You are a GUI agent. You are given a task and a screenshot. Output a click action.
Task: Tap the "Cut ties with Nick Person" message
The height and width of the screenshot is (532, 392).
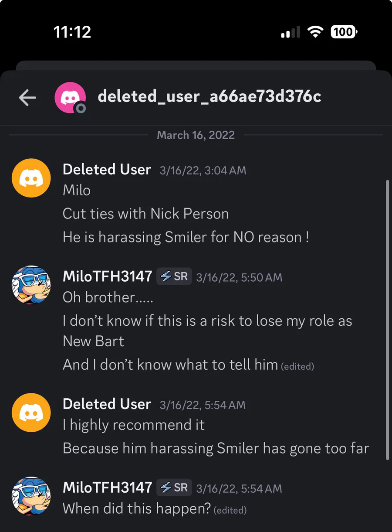[145, 214]
